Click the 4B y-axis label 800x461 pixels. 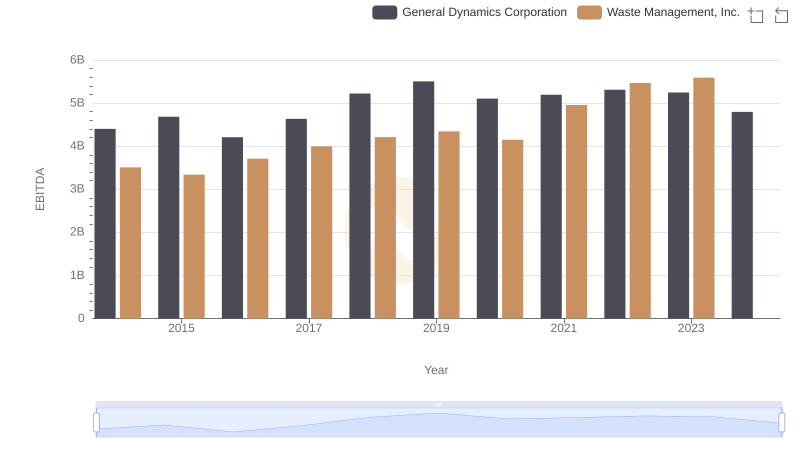77,146
